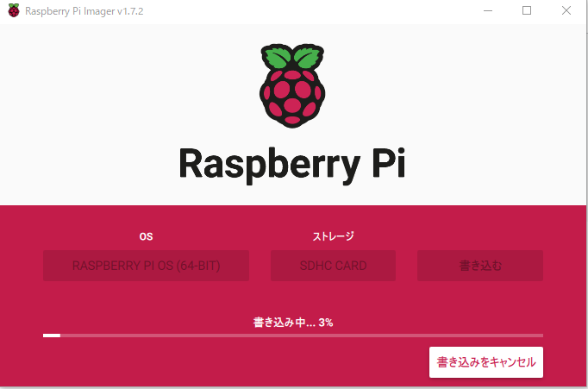The width and height of the screenshot is (588, 389).
Task: Click the red berry body of the logo
Action: (x=292, y=98)
